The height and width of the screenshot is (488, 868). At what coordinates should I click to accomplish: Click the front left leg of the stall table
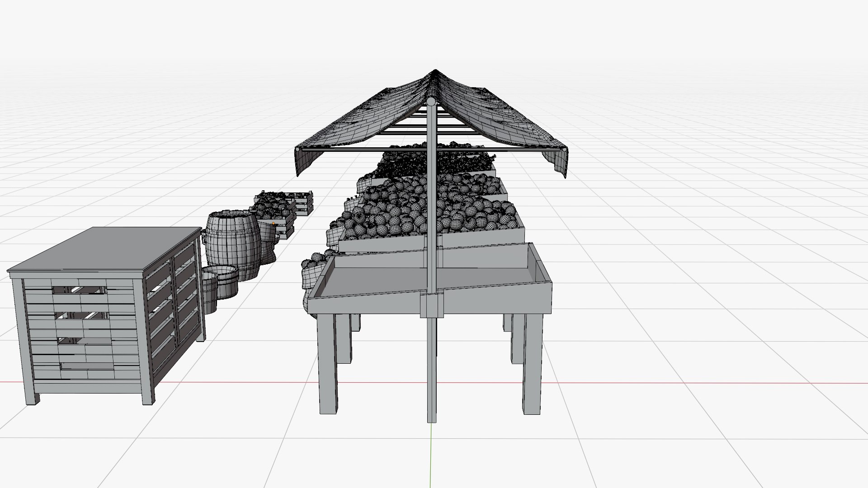click(x=327, y=364)
